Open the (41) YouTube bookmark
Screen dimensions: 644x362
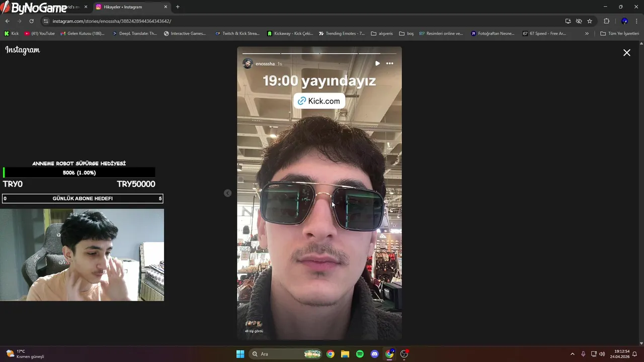(x=40, y=34)
